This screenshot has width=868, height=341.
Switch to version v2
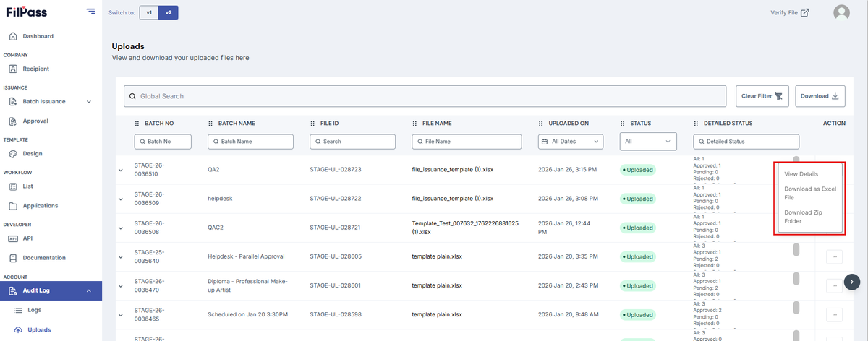[x=168, y=12]
